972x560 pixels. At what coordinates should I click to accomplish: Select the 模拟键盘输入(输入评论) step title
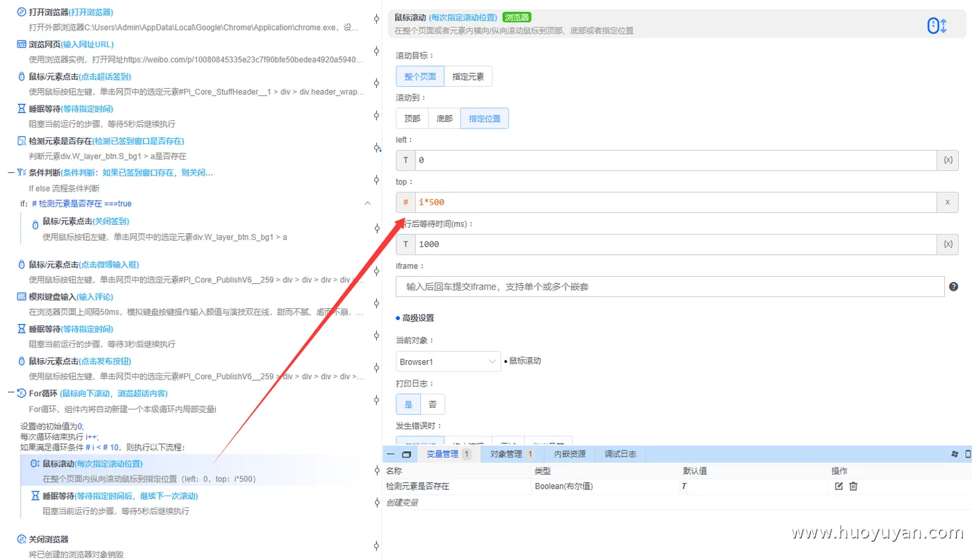tap(71, 296)
